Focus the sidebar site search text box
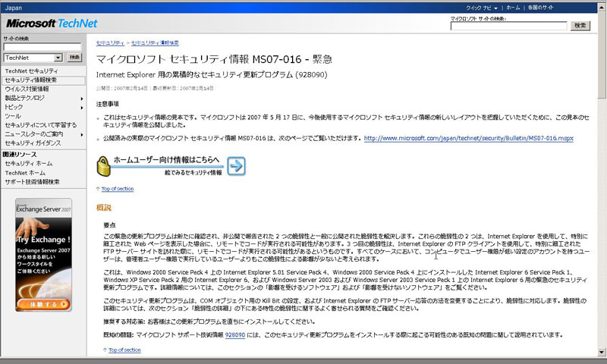 pyautogui.click(x=42, y=47)
